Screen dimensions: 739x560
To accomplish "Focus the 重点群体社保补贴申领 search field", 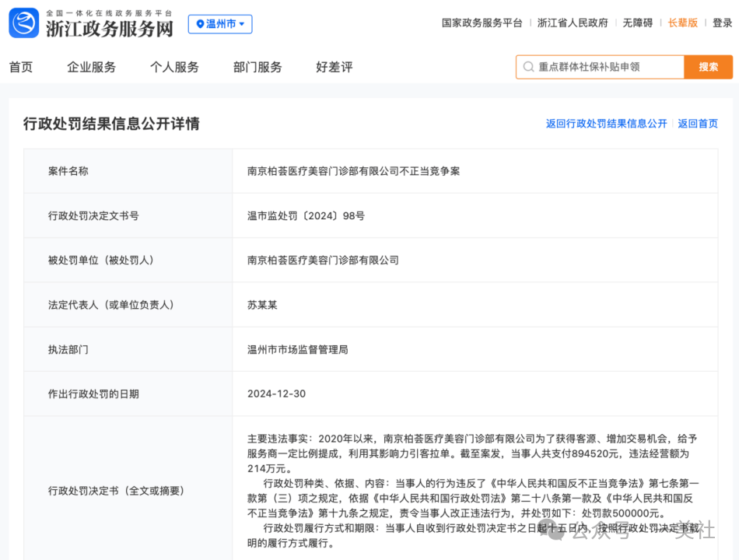I will pos(600,67).
